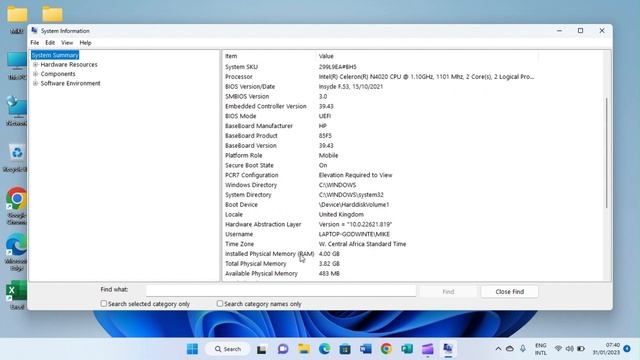The width and height of the screenshot is (640, 360).
Task: Select the Recycle Bin desktop icon
Action: (16, 158)
